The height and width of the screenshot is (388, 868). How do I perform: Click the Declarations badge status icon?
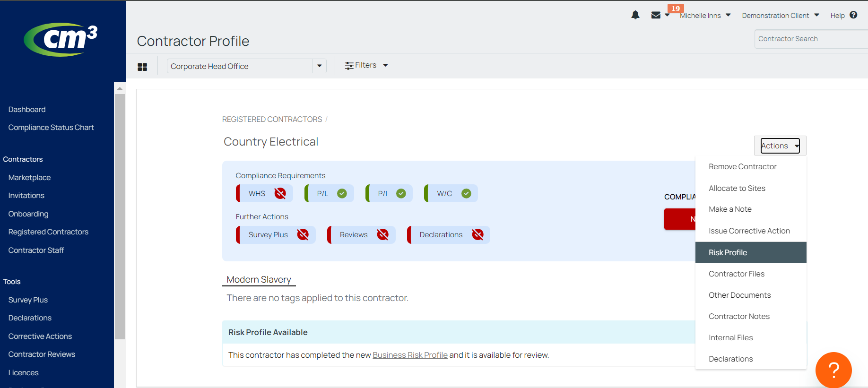click(477, 234)
